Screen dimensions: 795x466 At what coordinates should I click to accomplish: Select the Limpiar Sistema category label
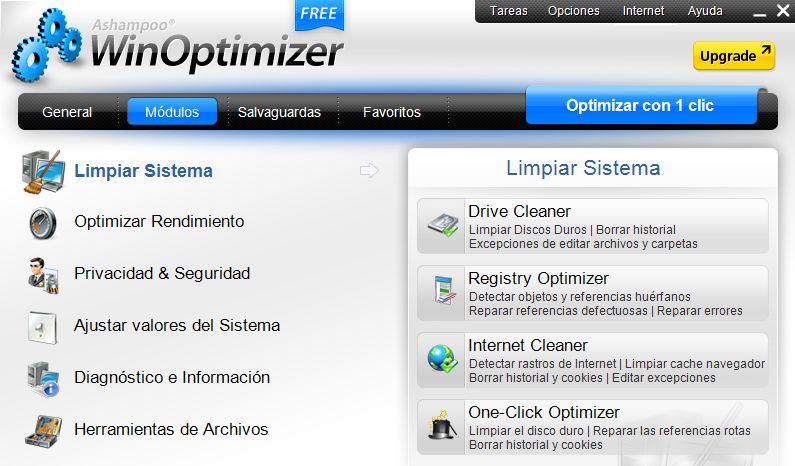tap(143, 171)
